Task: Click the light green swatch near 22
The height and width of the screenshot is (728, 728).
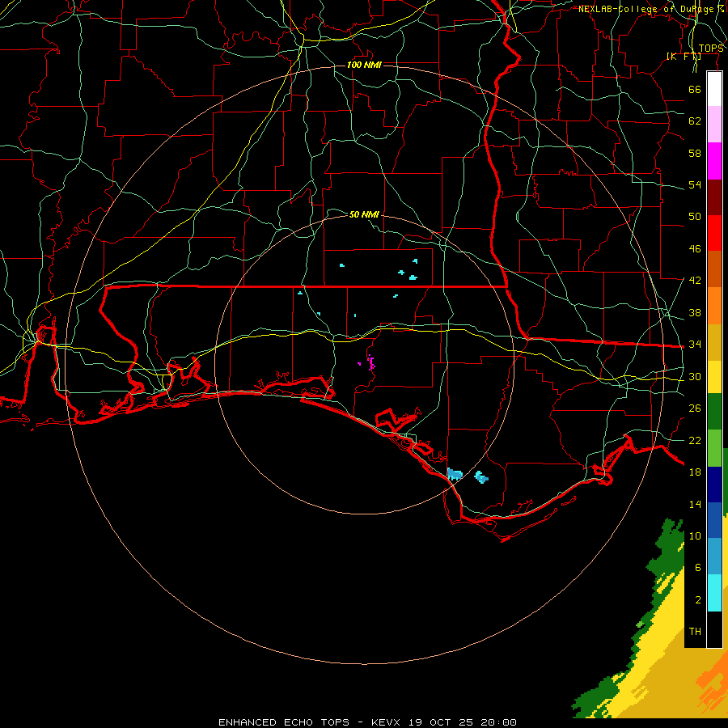Action: coord(714,448)
